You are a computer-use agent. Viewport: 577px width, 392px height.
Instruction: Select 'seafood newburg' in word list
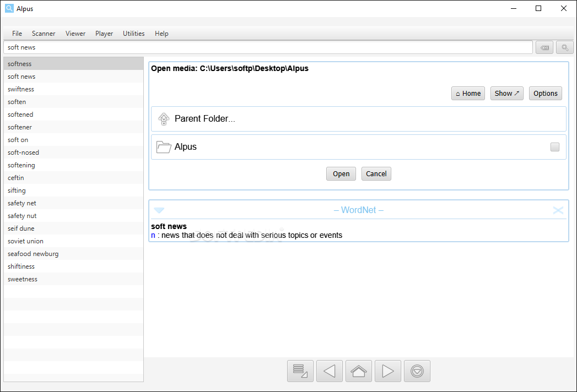tap(74, 254)
